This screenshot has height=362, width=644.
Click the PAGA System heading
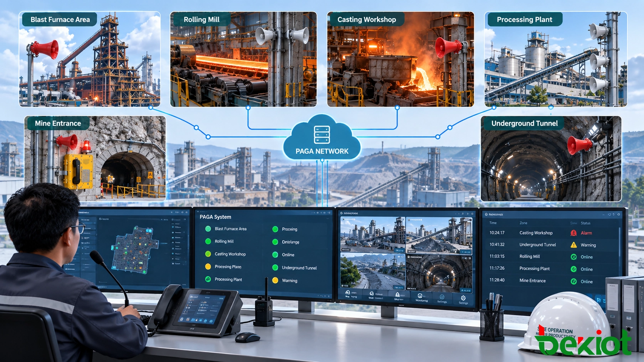pos(215,217)
